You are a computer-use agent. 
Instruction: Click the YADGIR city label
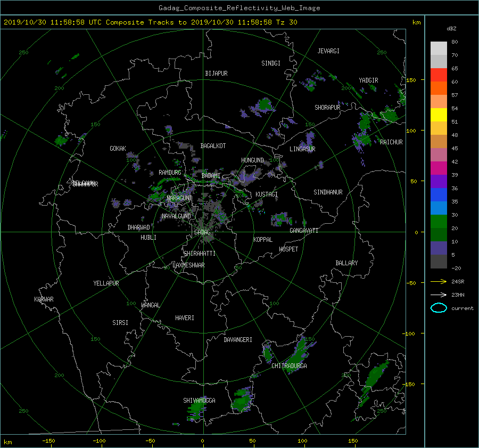click(x=368, y=80)
